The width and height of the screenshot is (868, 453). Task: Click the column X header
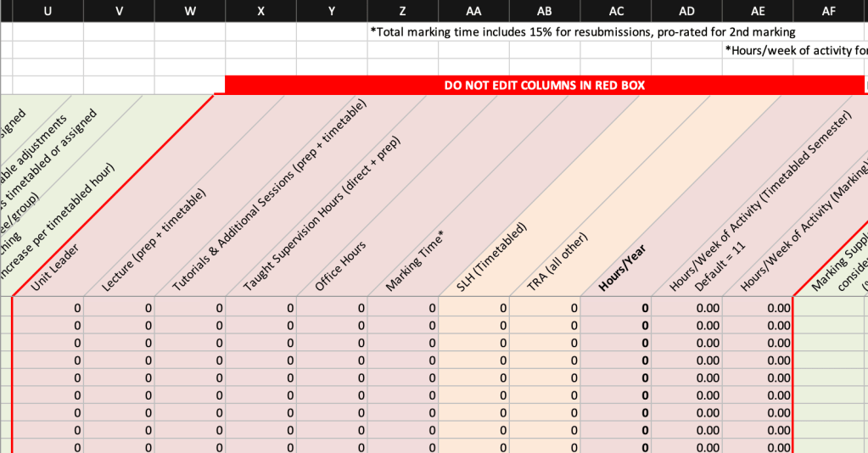pyautogui.click(x=260, y=10)
